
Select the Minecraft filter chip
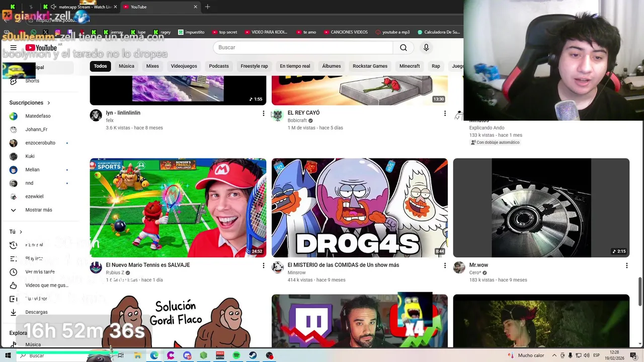410,66
